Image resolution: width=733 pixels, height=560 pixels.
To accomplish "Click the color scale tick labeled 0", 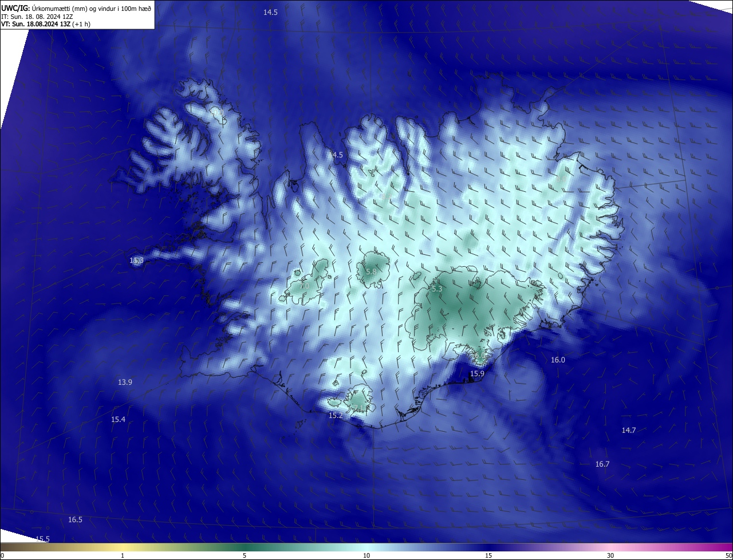I will [x=2, y=555].
